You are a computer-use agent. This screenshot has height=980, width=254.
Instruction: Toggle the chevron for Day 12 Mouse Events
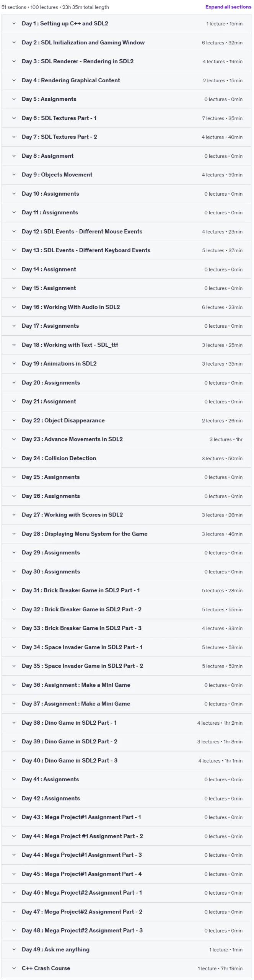[14, 231]
